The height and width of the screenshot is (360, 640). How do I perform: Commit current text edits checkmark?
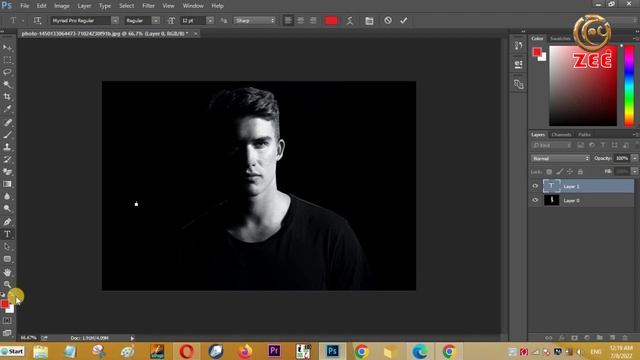tap(404, 20)
